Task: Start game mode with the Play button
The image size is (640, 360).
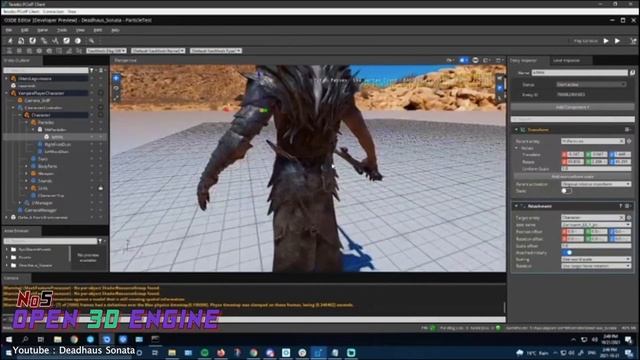Action: tap(606, 41)
